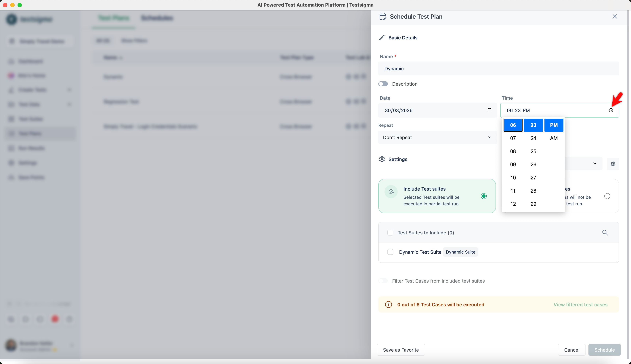Click the Basic Details pencil icon
This screenshot has width=631, height=364.
click(x=382, y=38)
